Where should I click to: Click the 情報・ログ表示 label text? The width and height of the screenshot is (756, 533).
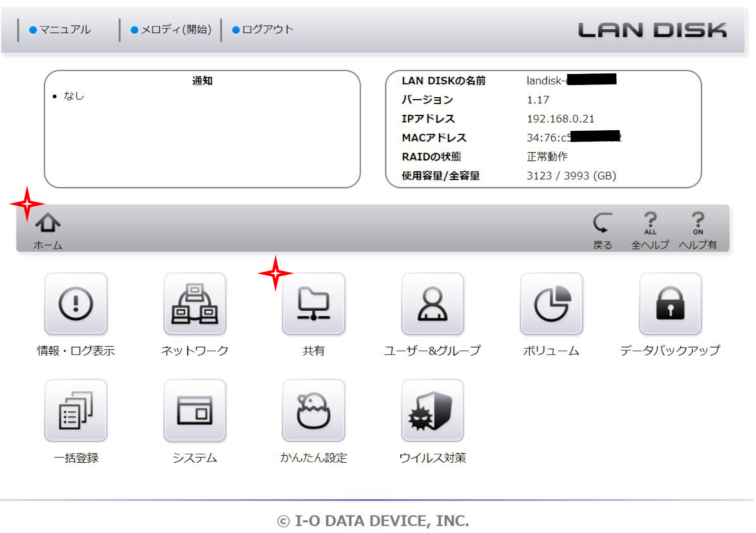(76, 351)
